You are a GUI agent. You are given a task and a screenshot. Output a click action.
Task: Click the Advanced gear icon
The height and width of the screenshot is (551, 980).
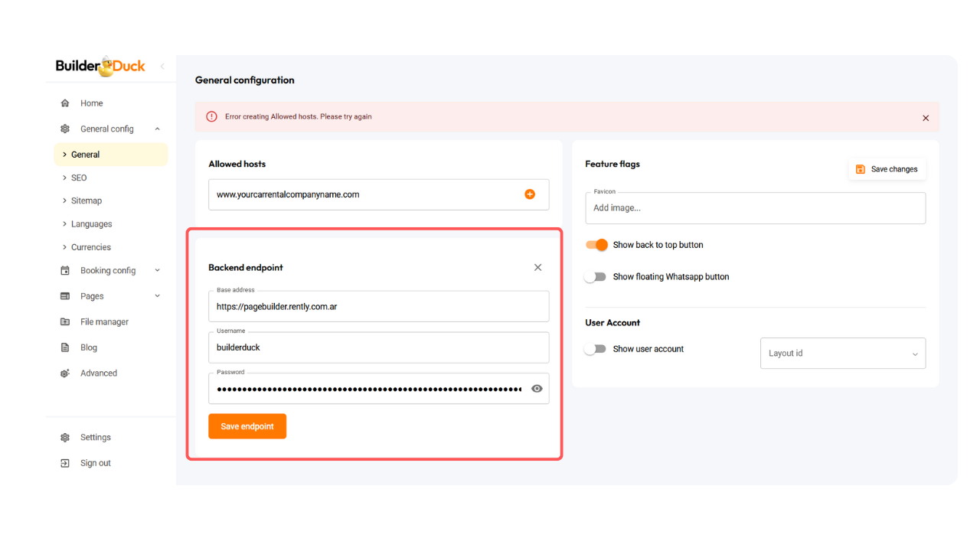tap(65, 373)
